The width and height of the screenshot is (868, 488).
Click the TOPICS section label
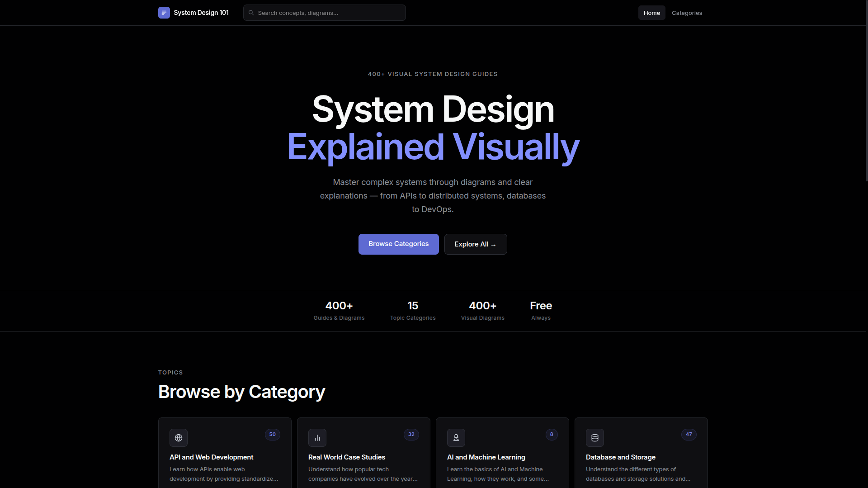[x=170, y=373]
